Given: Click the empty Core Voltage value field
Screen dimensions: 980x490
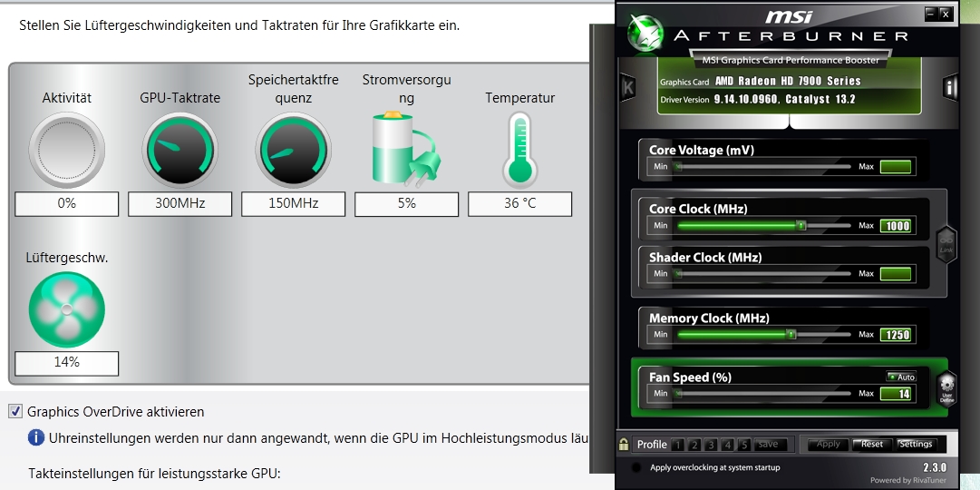Looking at the screenshot, I should (896, 167).
